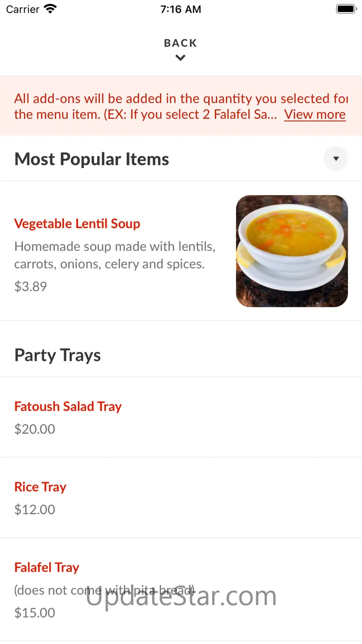
Task: Tap the Most Popular Items heading
Action: [x=92, y=159]
